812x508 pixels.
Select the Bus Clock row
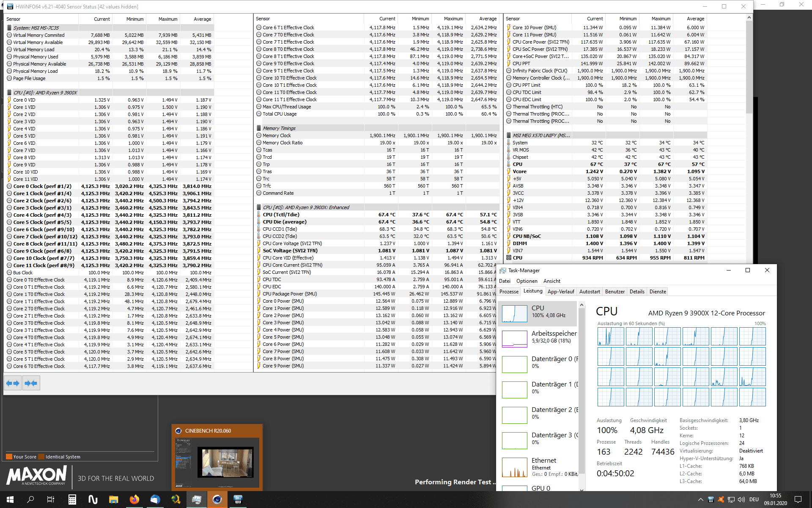click(110, 273)
